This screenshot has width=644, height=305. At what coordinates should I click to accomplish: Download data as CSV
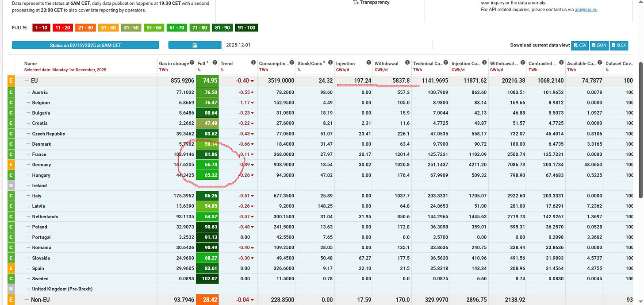click(580, 45)
